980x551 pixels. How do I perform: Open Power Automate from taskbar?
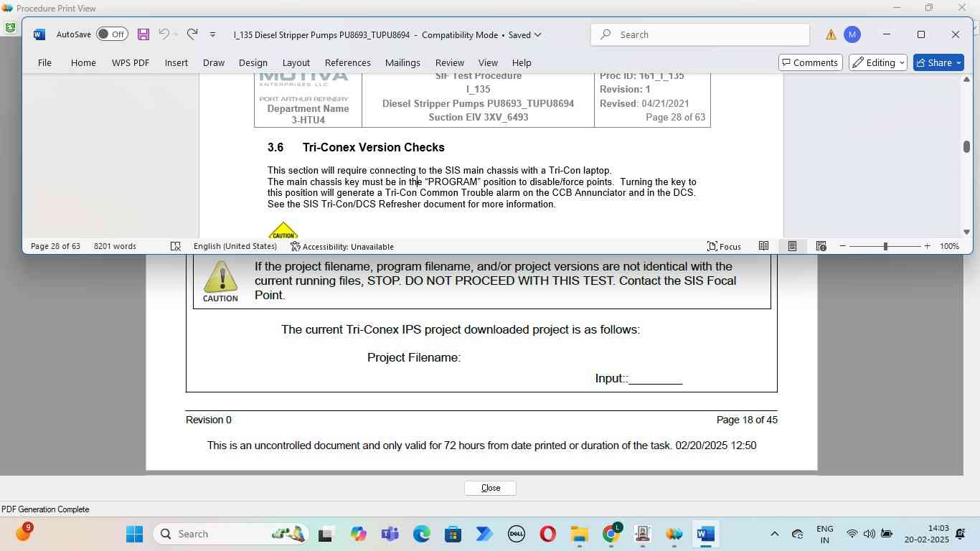(x=484, y=534)
